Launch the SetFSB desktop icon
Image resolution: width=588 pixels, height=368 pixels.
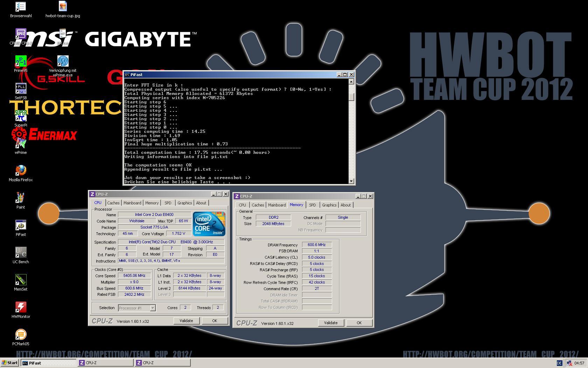click(x=21, y=91)
